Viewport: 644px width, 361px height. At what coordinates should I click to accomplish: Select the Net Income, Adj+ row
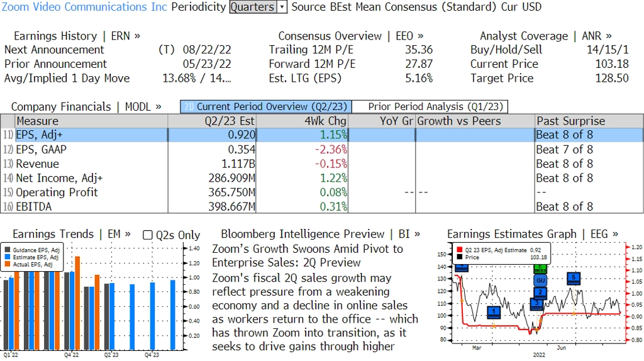coord(322,178)
